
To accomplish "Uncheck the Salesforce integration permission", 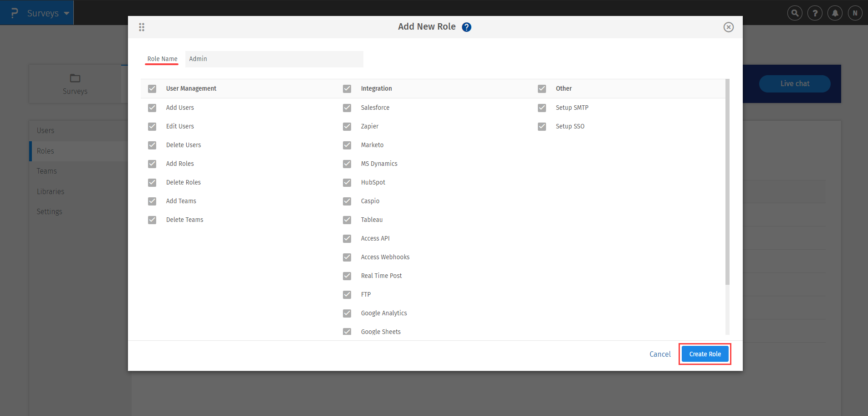I will 347,108.
